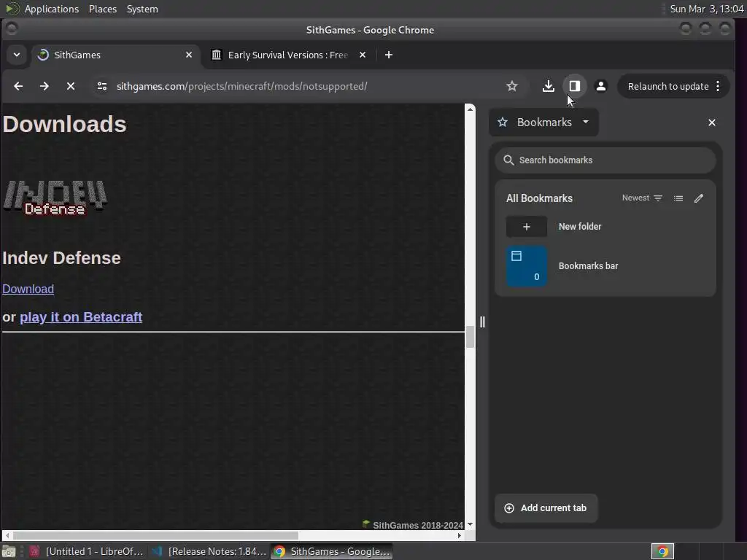Close the SithGames tab
Image resolution: width=747 pixels, height=560 pixels.
[x=189, y=55]
